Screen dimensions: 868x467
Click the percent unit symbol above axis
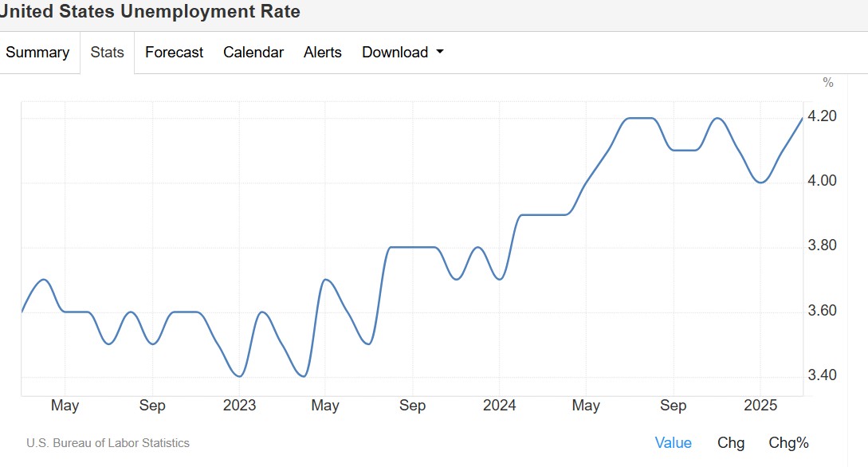pyautogui.click(x=828, y=82)
